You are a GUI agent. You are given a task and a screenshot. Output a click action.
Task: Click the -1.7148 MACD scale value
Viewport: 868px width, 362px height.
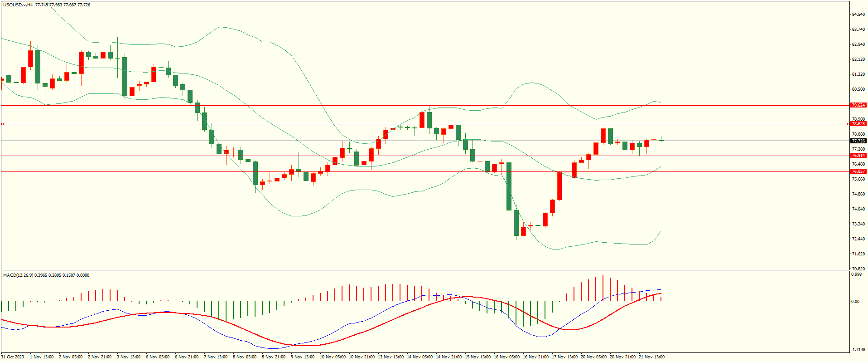(x=858, y=350)
